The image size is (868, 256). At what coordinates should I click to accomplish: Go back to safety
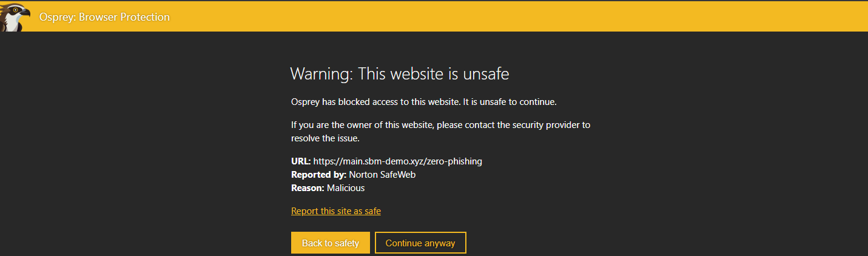[331, 243]
